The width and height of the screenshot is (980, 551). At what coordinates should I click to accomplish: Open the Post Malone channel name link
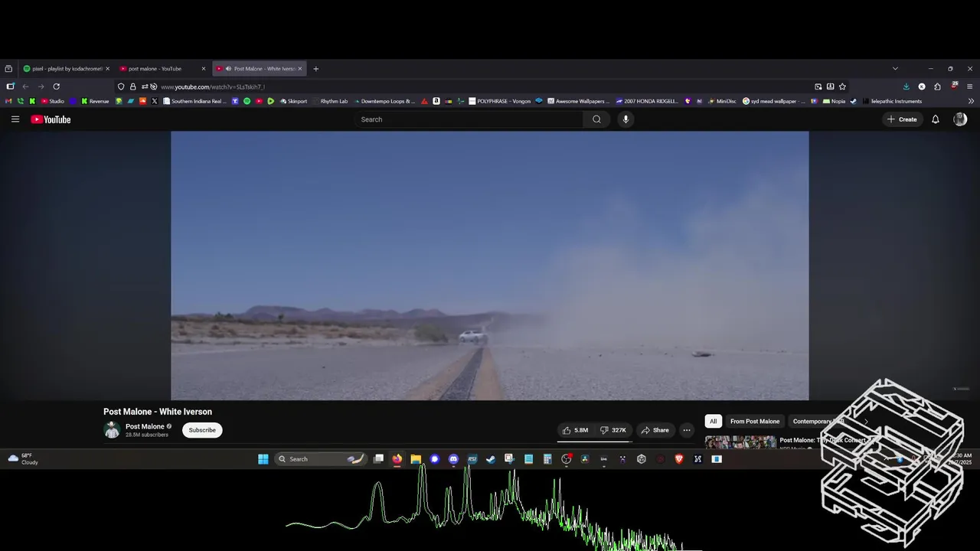[145, 426]
